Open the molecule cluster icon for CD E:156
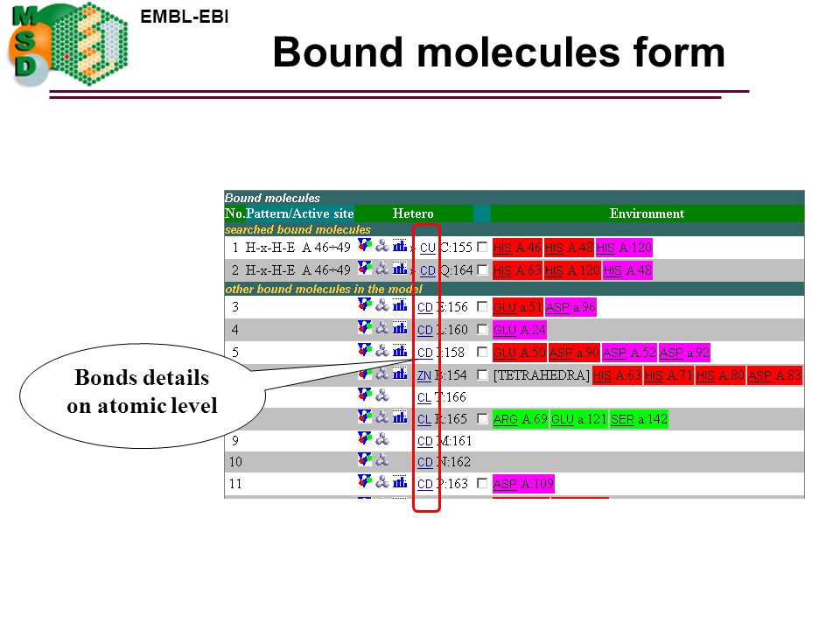Viewport: 840px width, 630px height. 382,305
